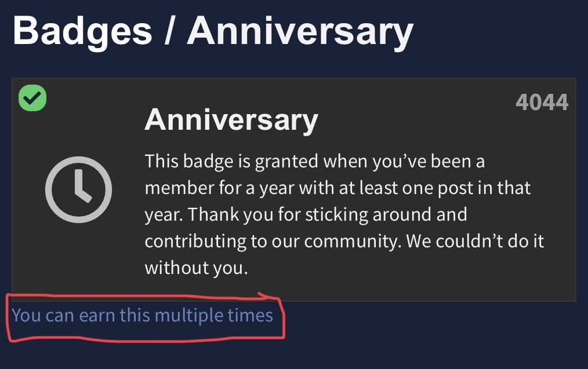Click the sentence "Thank you for sticking around and"
The height and width of the screenshot is (369, 588).
(328, 215)
